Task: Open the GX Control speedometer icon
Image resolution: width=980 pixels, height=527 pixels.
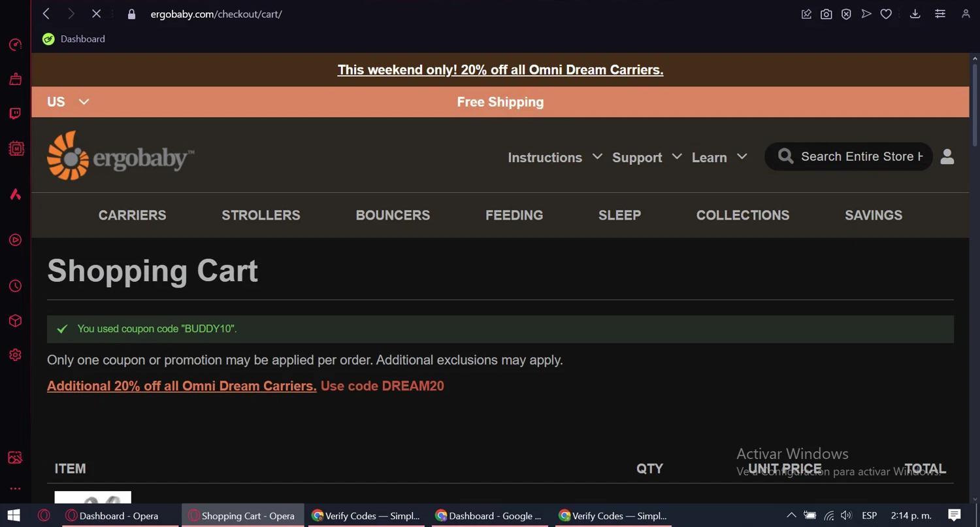Action: 16,44
